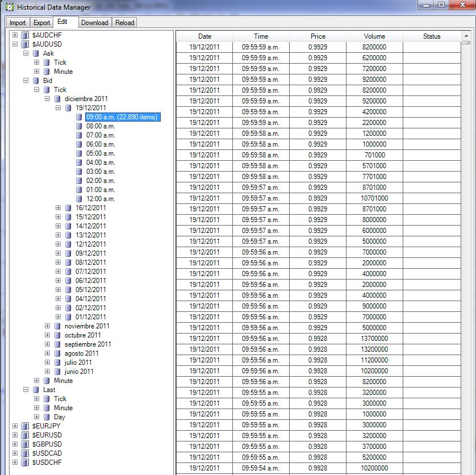Expand the Minute node under Bid
Screen dimensions: 476x475
36,381
